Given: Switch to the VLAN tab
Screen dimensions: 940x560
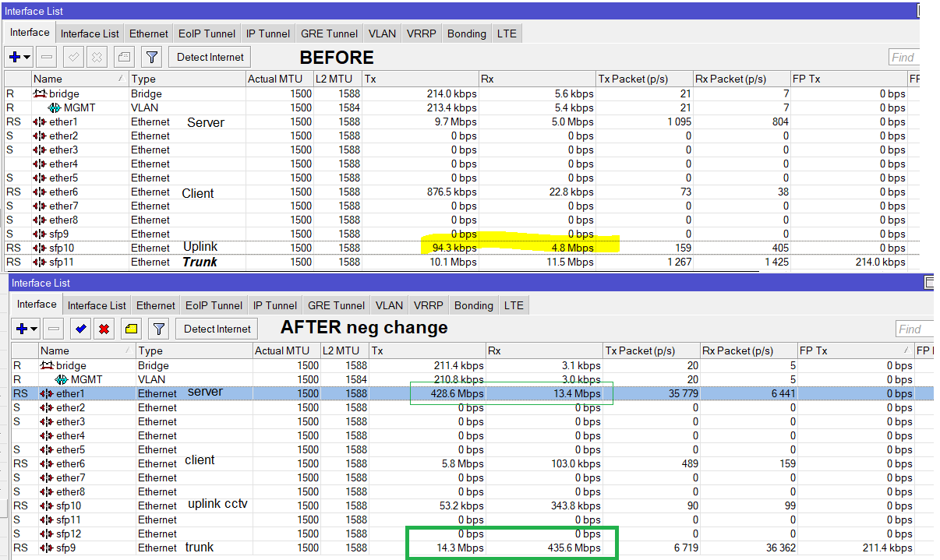Looking at the screenshot, I should tap(381, 33).
